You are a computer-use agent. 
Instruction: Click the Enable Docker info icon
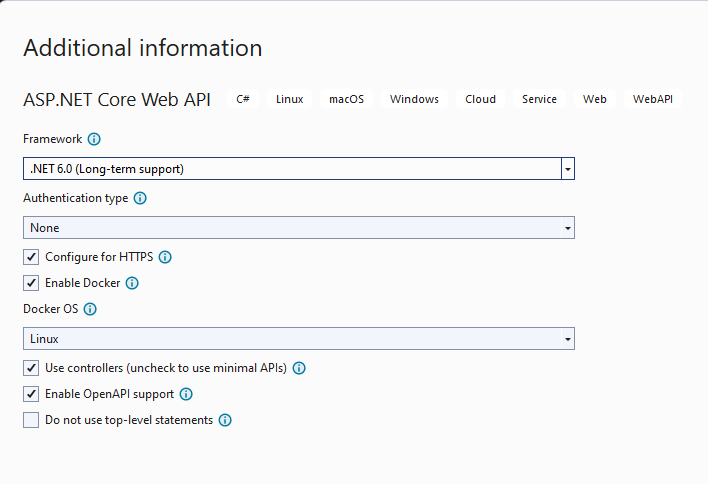tap(132, 283)
